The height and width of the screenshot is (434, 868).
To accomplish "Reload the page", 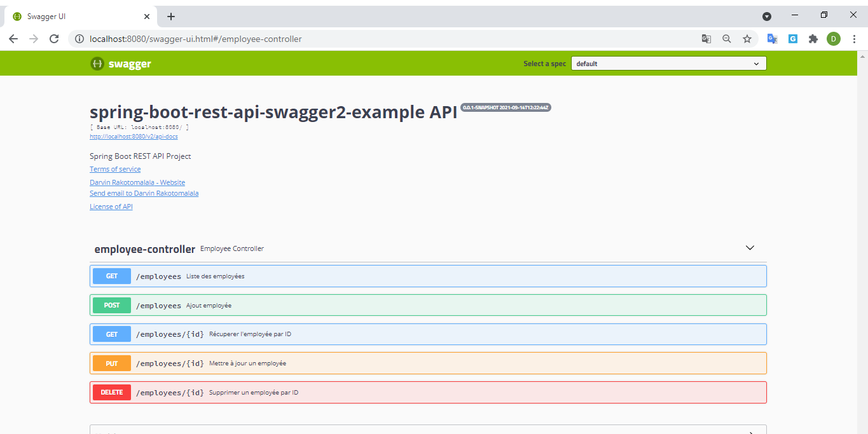I will (54, 39).
